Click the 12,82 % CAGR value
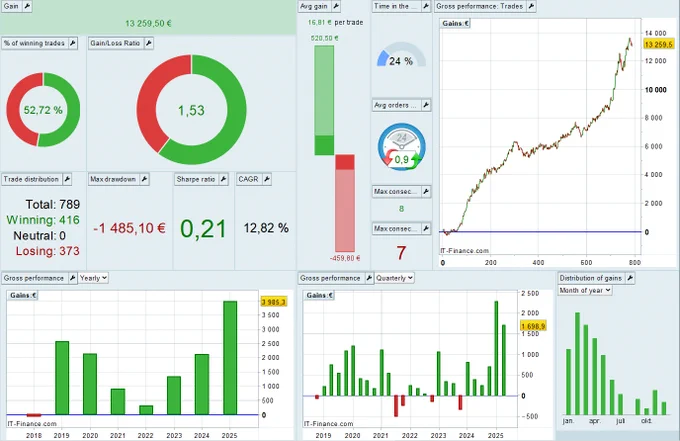The width and height of the screenshot is (680, 441). 266,228
